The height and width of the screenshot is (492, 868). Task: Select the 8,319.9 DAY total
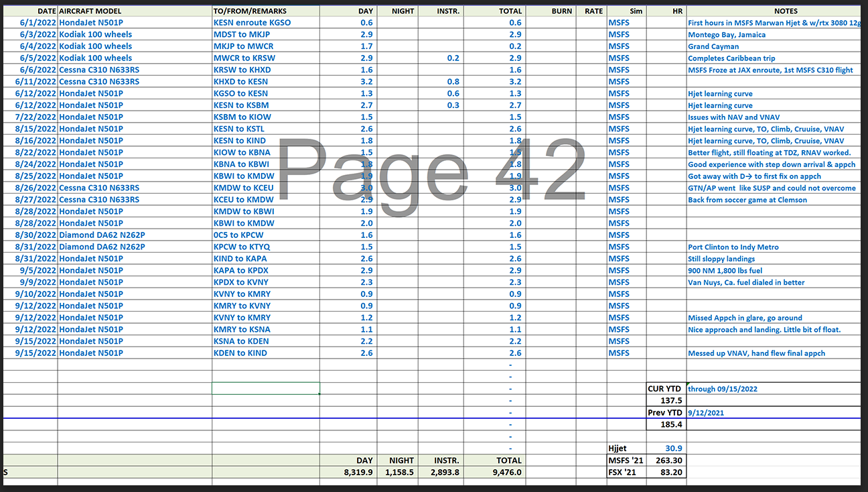coord(348,472)
